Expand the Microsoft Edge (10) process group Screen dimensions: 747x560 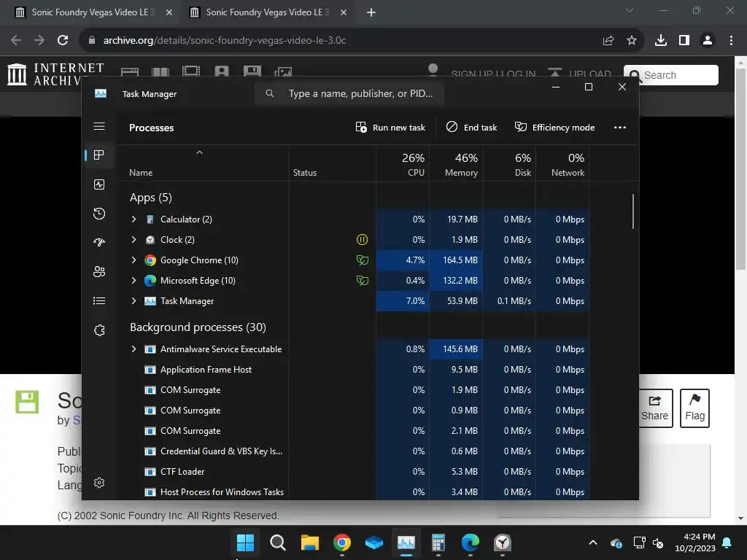[x=134, y=281]
